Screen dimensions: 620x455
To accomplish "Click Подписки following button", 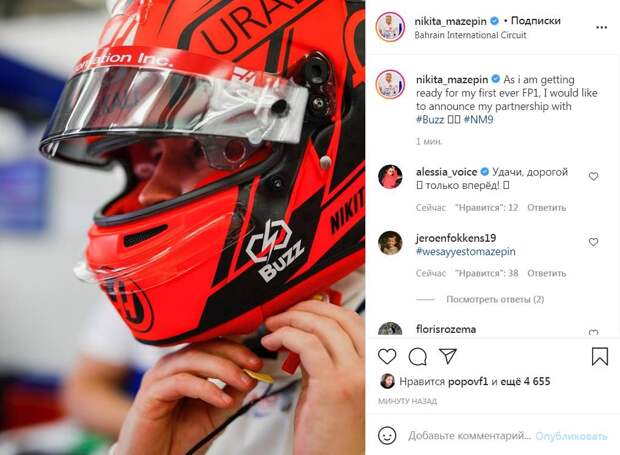I will [536, 21].
